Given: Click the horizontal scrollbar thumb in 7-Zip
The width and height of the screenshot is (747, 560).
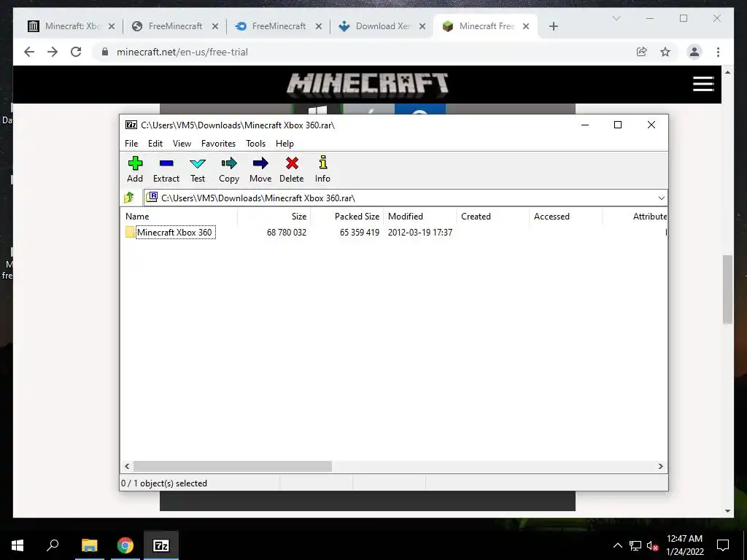Looking at the screenshot, I should pyautogui.click(x=233, y=466).
